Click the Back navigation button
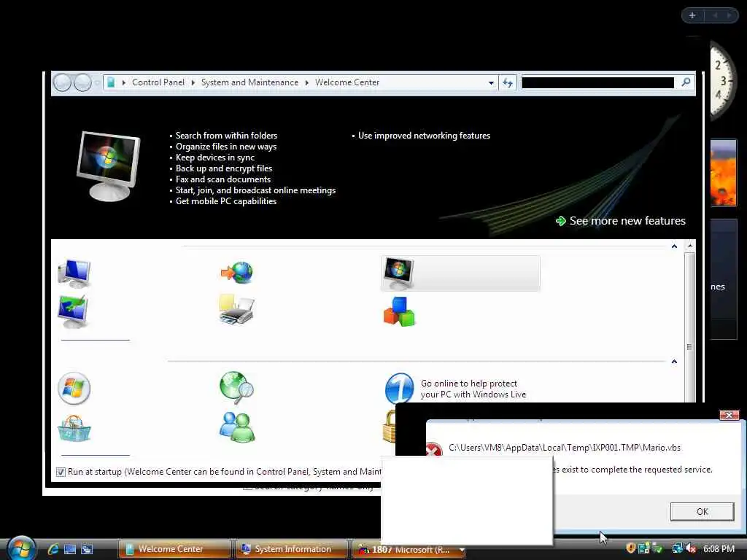Viewport: 747px width, 560px height. (62, 82)
